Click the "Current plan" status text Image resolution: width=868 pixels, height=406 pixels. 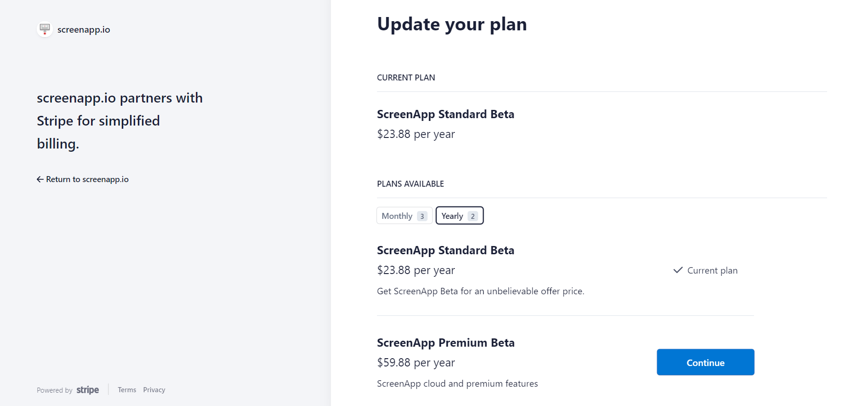pyautogui.click(x=712, y=271)
